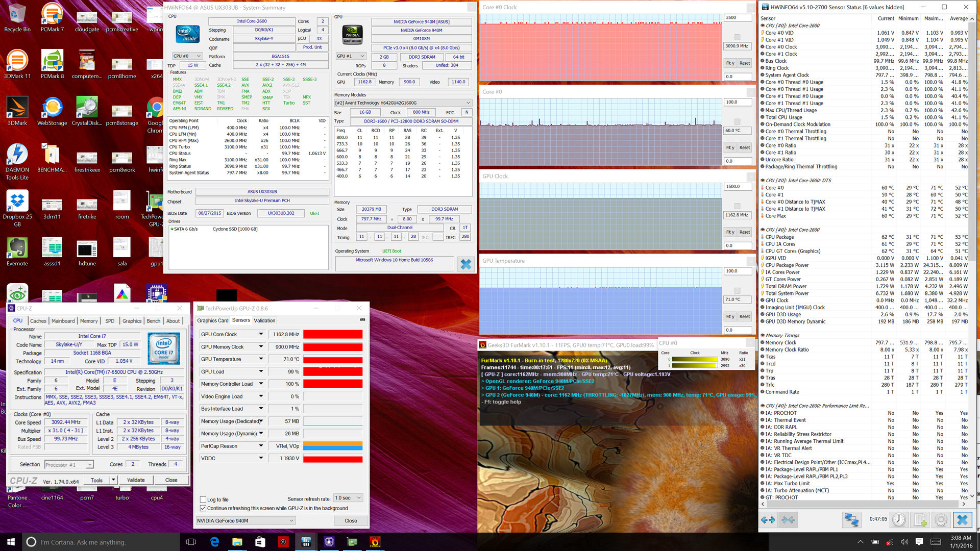Click the blue X in System Summary window
Image resolution: width=980 pixels, height=551 pixels.
tap(466, 264)
